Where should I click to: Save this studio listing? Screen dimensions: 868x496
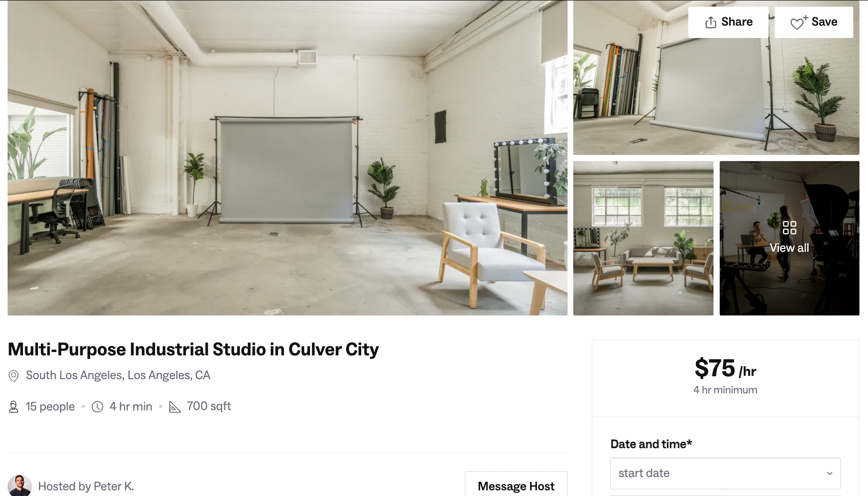814,22
